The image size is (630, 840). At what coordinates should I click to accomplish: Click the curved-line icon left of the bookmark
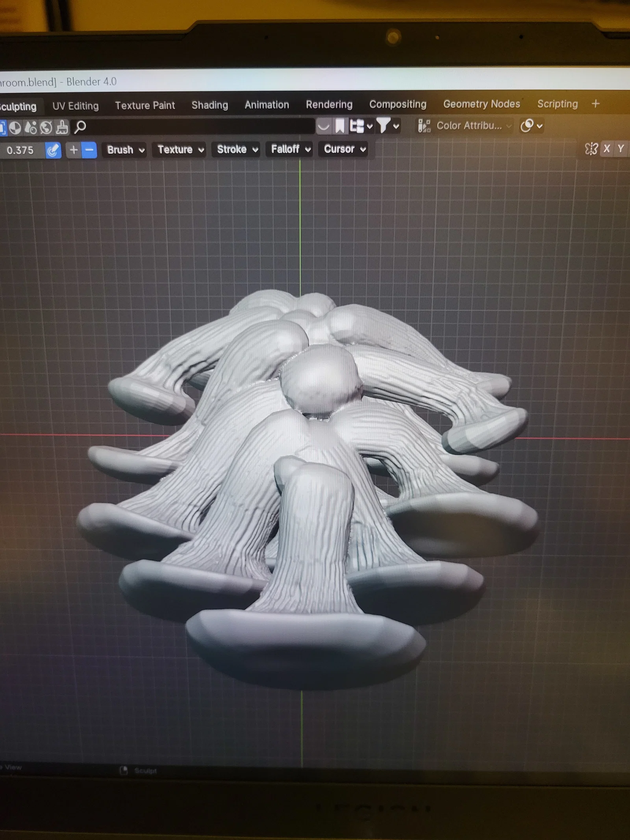323,126
